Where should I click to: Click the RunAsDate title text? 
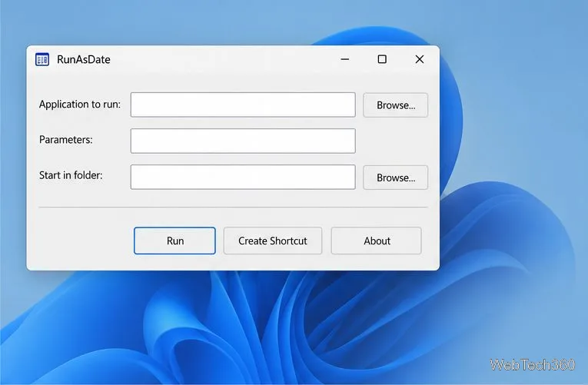click(84, 60)
